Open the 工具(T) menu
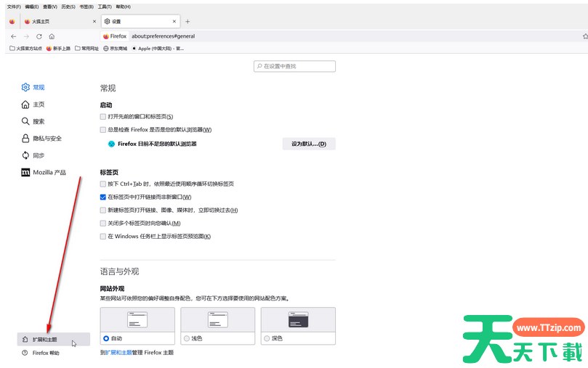Viewport: 588px width, 368px height. [105, 7]
